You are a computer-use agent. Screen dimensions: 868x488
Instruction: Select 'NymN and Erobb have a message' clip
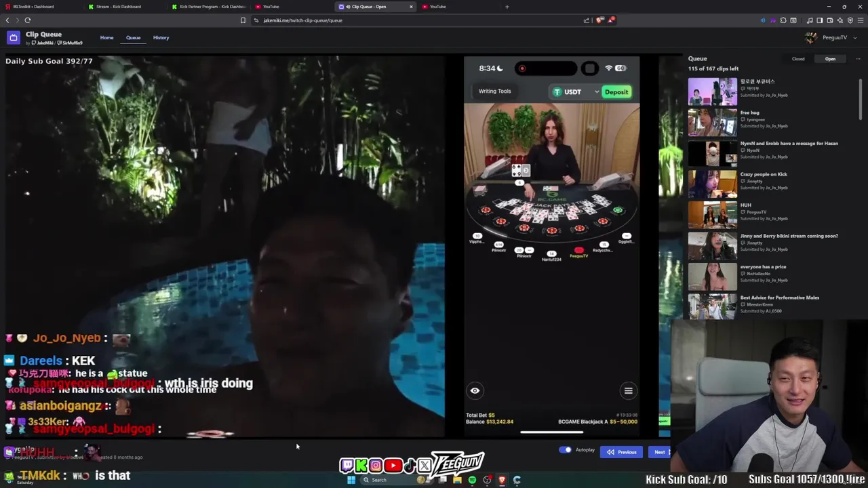tap(771, 153)
